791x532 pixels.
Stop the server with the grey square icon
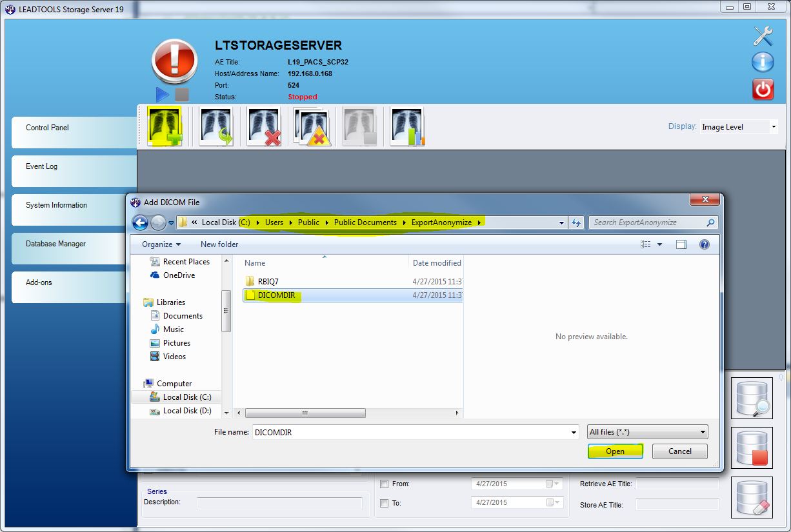[x=182, y=95]
